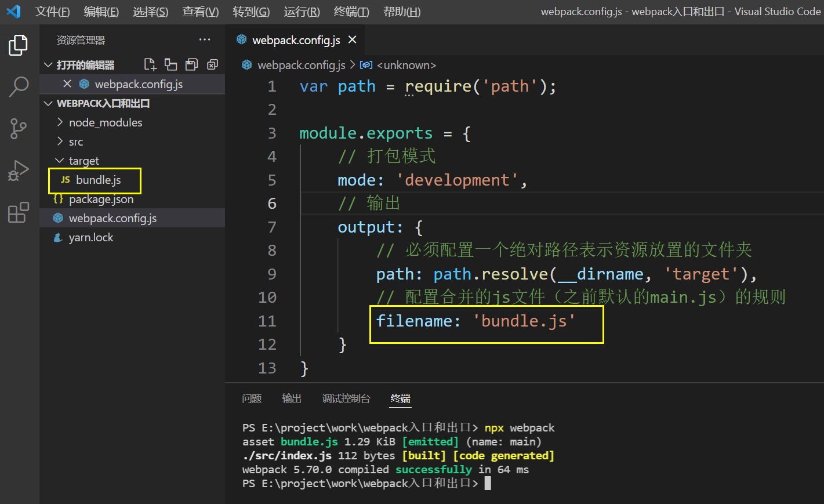Click line number 11 in the gutter
Viewport: 824px width, 504px height.
click(267, 321)
